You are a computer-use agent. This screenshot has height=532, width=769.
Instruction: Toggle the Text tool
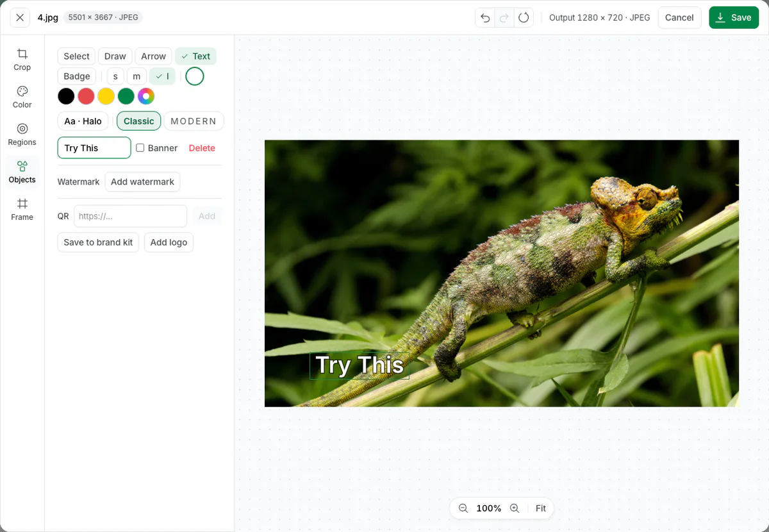(195, 56)
